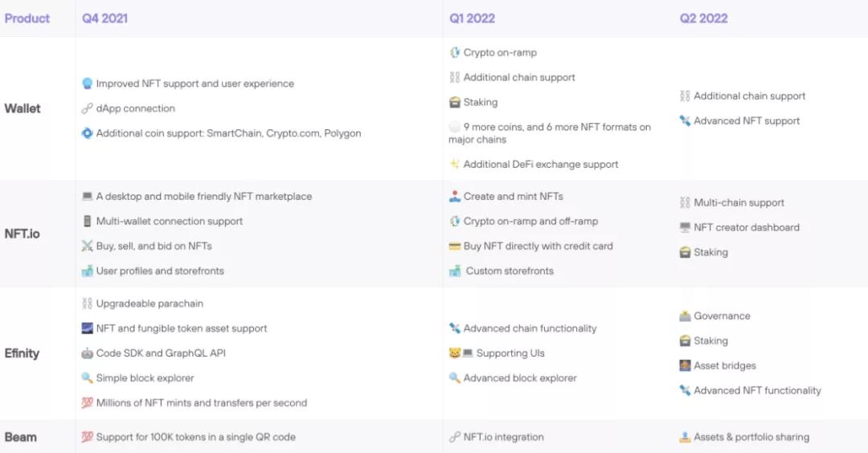The height and width of the screenshot is (453, 868).
Task: Select the Q4 2021 column header
Action: [104, 18]
